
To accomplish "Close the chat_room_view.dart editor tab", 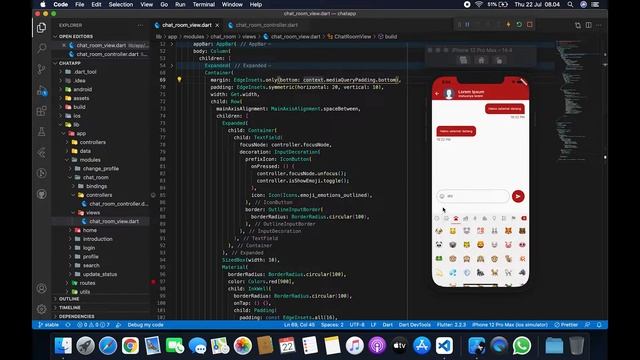I will pyautogui.click(x=217, y=25).
